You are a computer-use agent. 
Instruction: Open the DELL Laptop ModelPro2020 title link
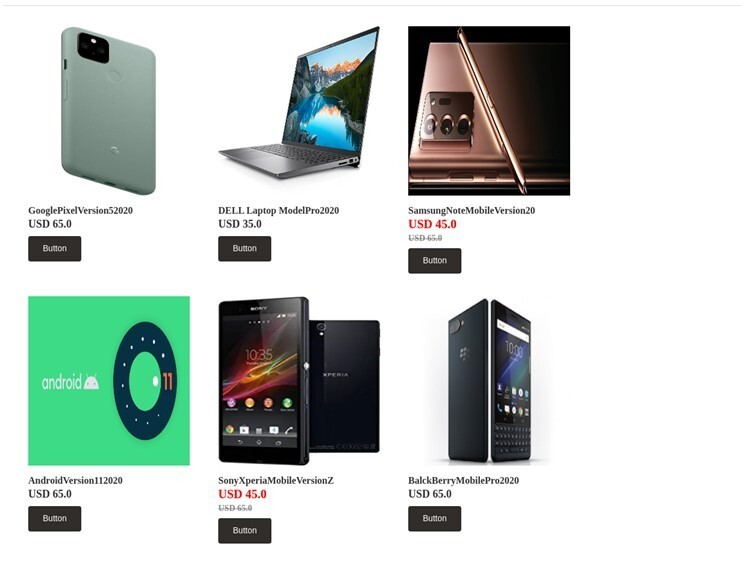coord(278,210)
